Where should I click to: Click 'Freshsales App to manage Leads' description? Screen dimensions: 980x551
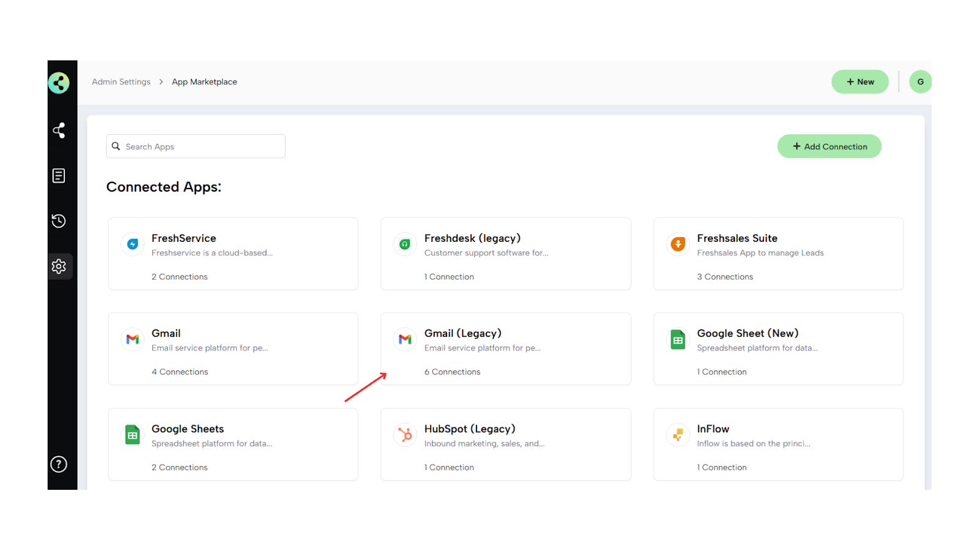(x=760, y=253)
